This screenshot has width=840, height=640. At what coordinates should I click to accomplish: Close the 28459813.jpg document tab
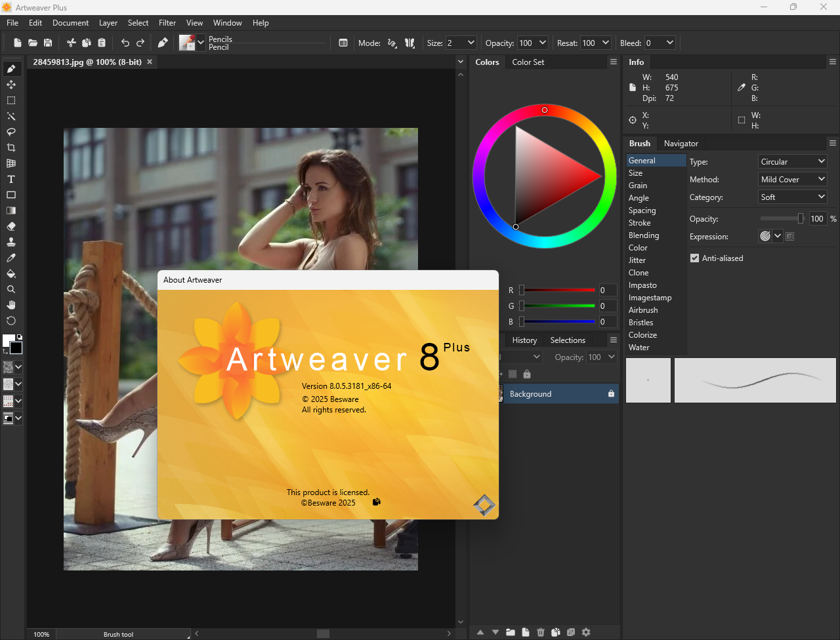(150, 62)
